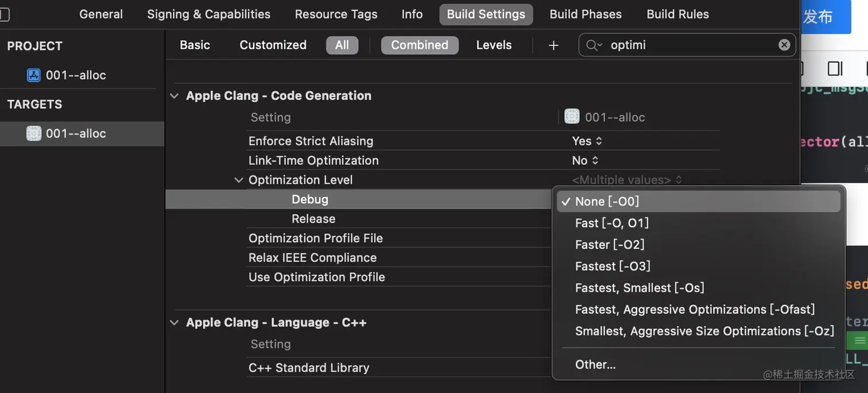Open Link-Time Optimization No dropdown
Viewport: 868px width, 393px height.
point(585,160)
